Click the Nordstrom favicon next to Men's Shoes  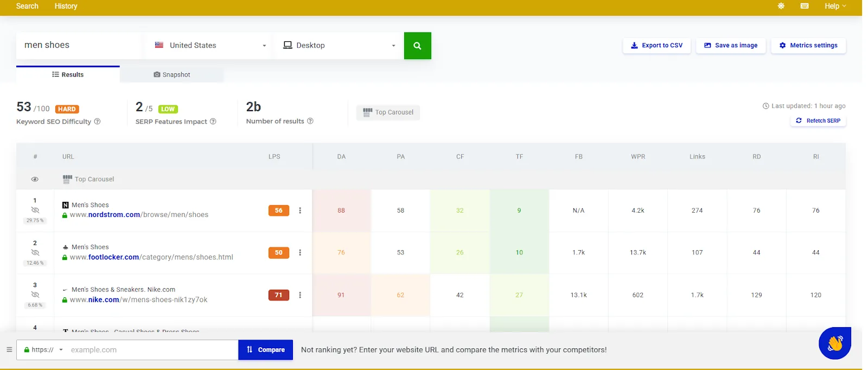[66, 205]
